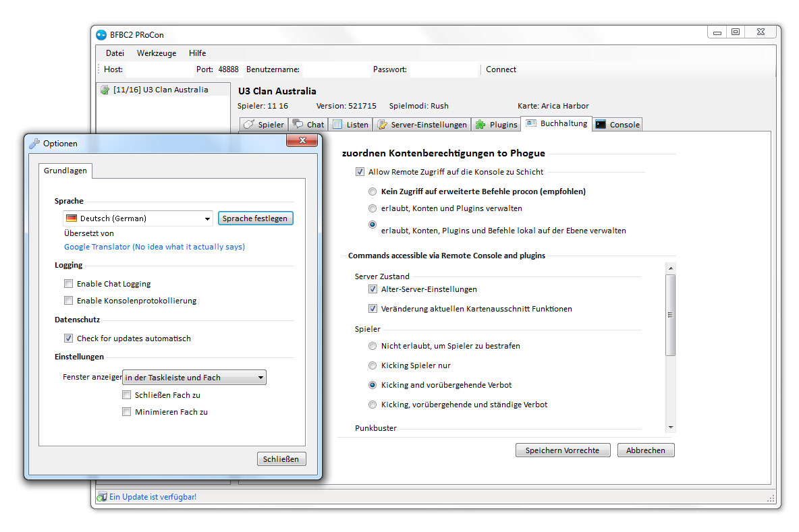
Task: Select the Grundlagen tab in Optionen
Action: (65, 171)
